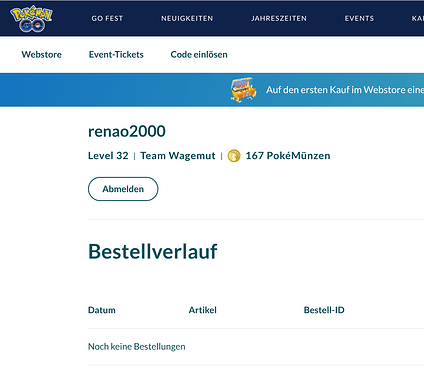
Task: Click the Bestell-ID column header
Action: pyautogui.click(x=324, y=310)
